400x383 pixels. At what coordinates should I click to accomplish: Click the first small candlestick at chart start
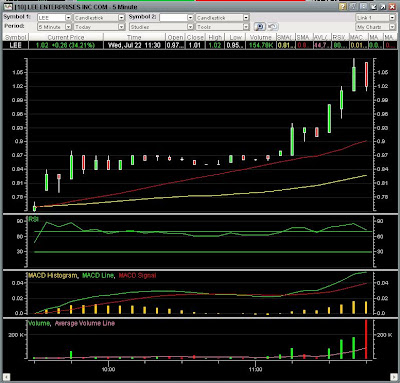click(x=34, y=207)
